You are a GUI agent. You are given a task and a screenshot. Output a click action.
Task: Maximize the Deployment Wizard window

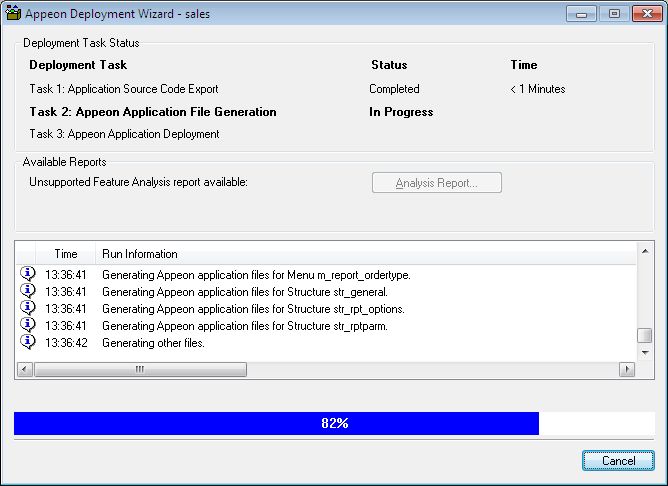click(614, 14)
